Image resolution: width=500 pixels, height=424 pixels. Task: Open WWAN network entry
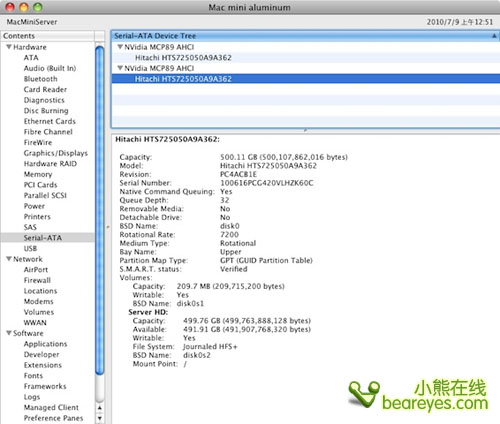pyautogui.click(x=35, y=323)
